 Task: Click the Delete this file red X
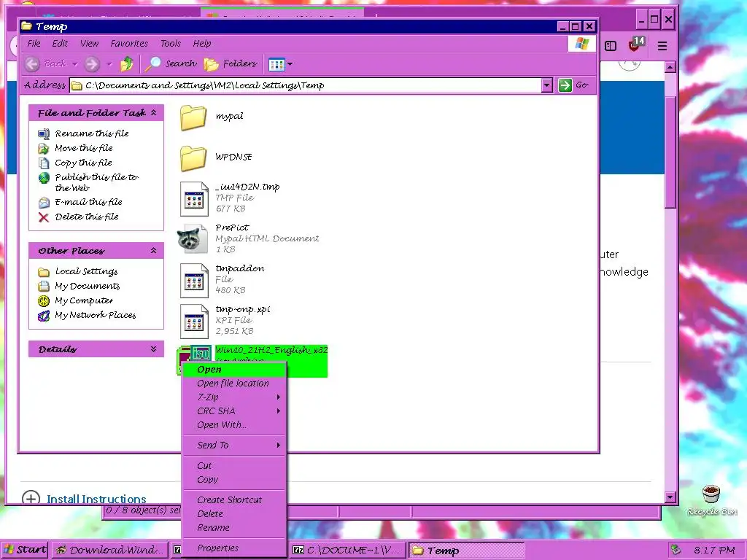click(x=43, y=217)
